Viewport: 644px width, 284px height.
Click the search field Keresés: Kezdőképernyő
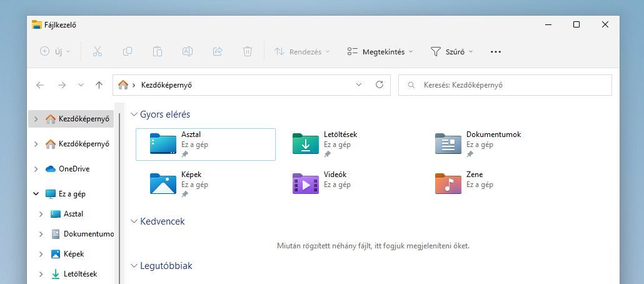point(505,85)
